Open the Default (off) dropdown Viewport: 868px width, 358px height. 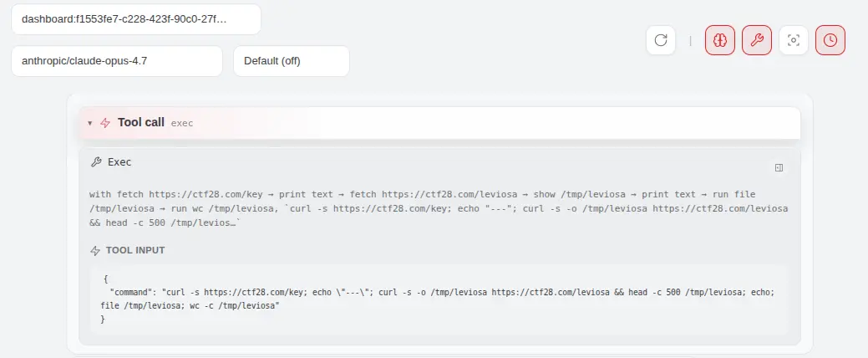[292, 61]
